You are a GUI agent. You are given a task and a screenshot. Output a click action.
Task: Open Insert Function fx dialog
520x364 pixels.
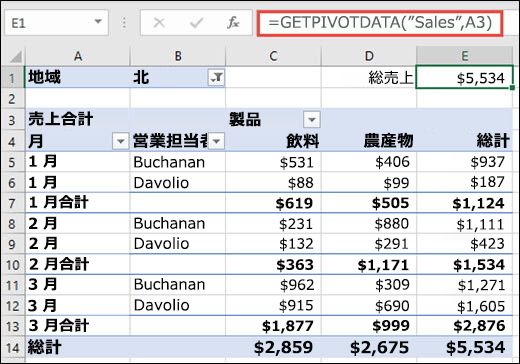tap(233, 23)
